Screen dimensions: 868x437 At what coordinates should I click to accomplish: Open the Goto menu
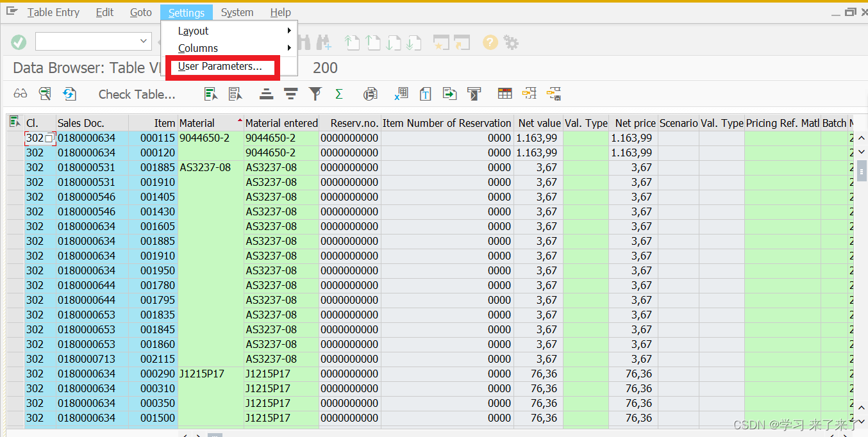[141, 12]
